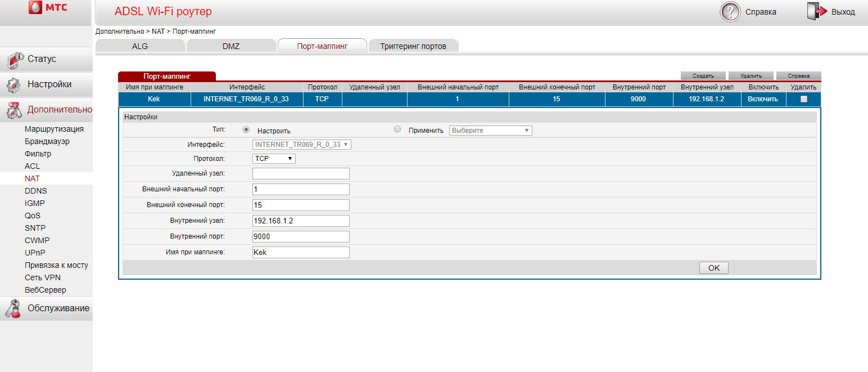This screenshot has height=372, width=868.
Task: Open the Настройки menu section
Action: (49, 84)
